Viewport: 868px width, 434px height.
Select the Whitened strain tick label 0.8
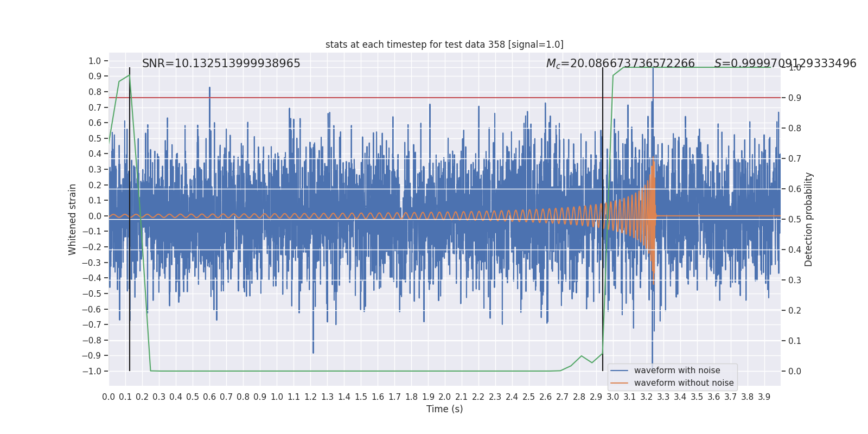[95, 92]
